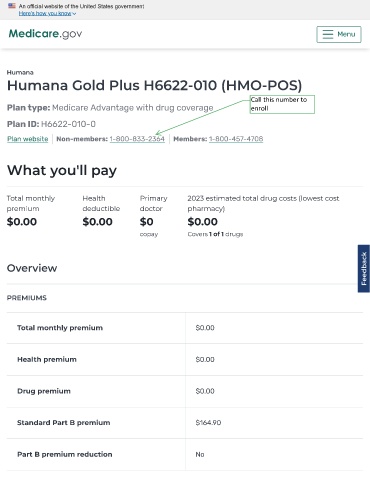Click the Health deductible $0.00 amount
This screenshot has width=370, height=480.
click(98, 222)
